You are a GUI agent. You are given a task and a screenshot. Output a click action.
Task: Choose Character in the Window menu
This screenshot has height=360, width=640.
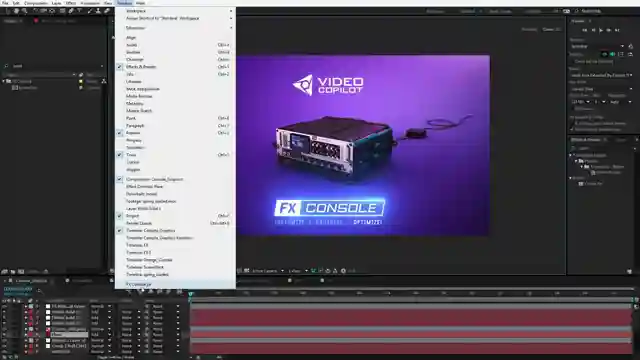tap(175, 60)
